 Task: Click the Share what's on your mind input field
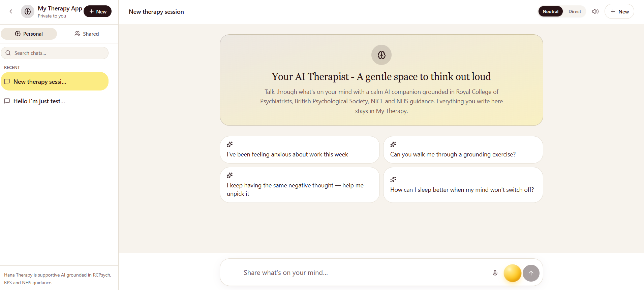point(337,273)
